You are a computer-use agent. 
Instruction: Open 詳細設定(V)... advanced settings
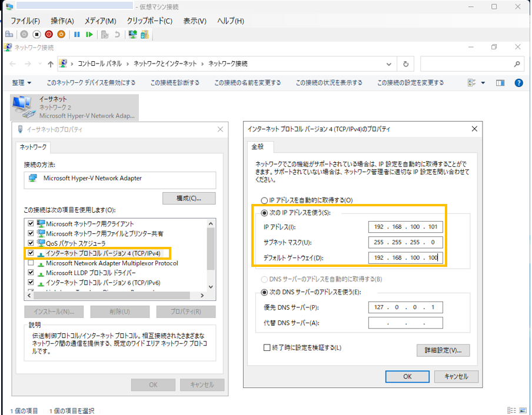(x=443, y=350)
